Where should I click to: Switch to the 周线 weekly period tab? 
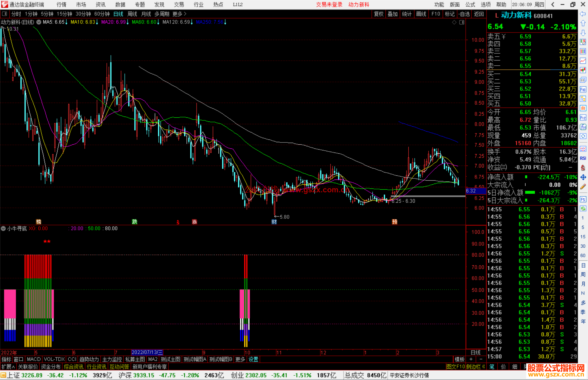pyautogui.click(x=132, y=14)
